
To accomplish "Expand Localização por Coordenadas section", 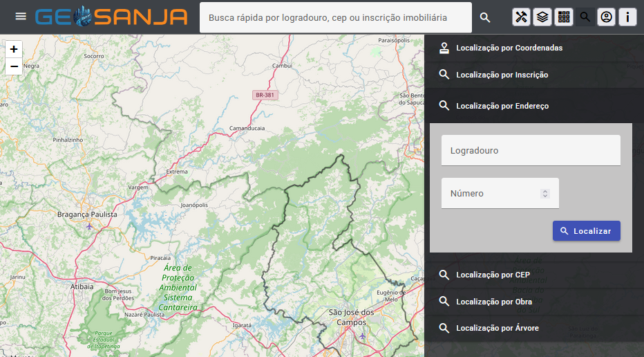I will pos(509,48).
